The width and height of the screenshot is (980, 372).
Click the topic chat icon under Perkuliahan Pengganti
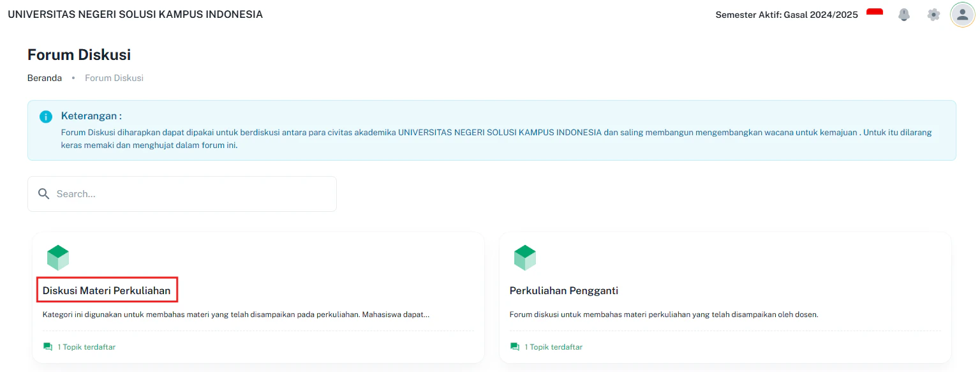514,346
